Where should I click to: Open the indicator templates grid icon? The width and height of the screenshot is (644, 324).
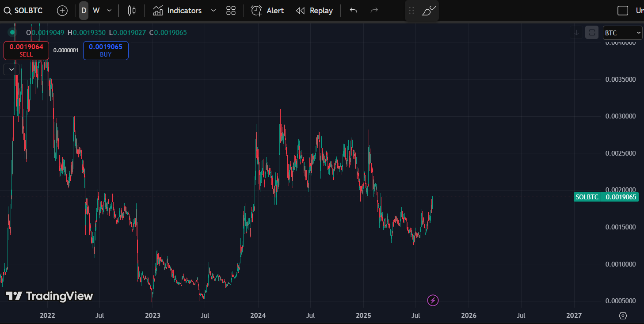(x=231, y=11)
